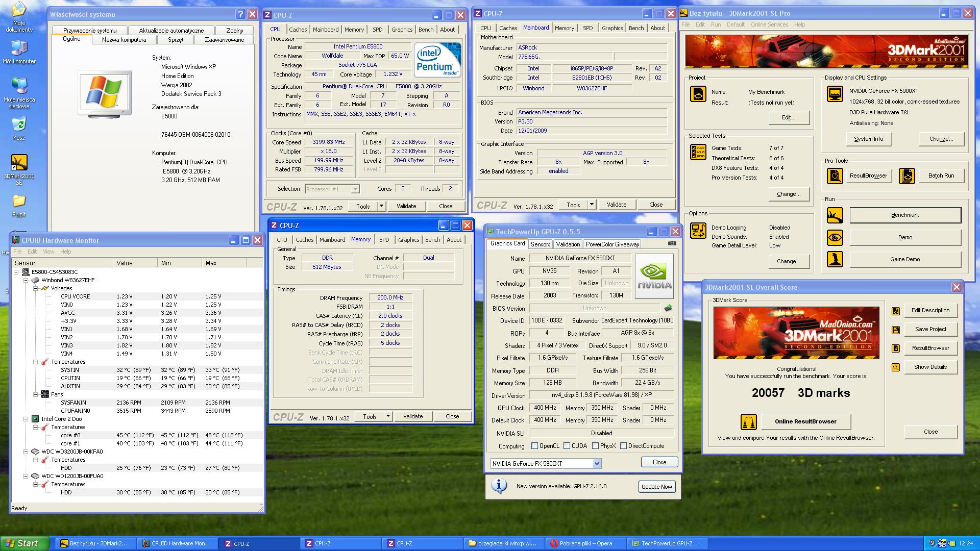This screenshot has height=551, width=980.
Task: Click the Online ResultBrowser button
Action: coord(805,422)
